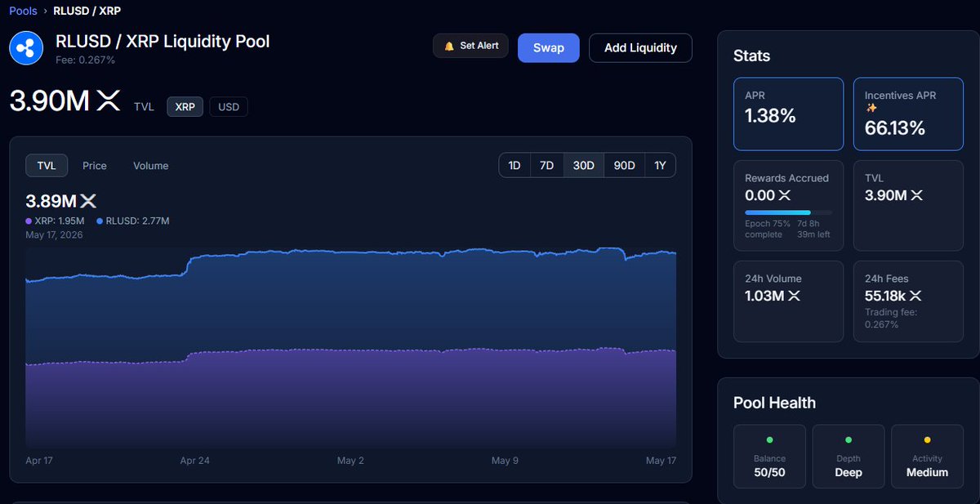Click the 24h Volume 1.03M card

coord(788,301)
